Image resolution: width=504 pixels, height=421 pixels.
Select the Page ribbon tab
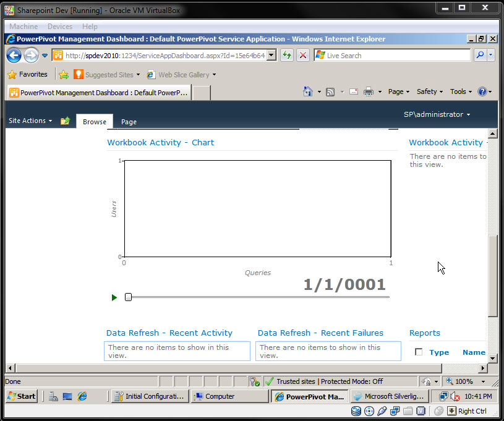pyautogui.click(x=129, y=122)
